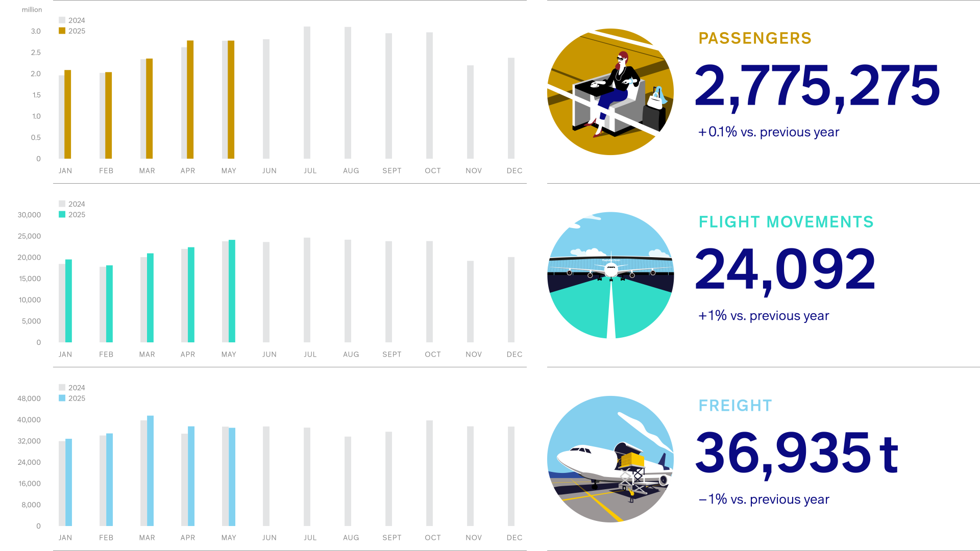Image resolution: width=980 pixels, height=551 pixels.
Task: Click the 24,092 flight movements figure
Action: (x=785, y=269)
